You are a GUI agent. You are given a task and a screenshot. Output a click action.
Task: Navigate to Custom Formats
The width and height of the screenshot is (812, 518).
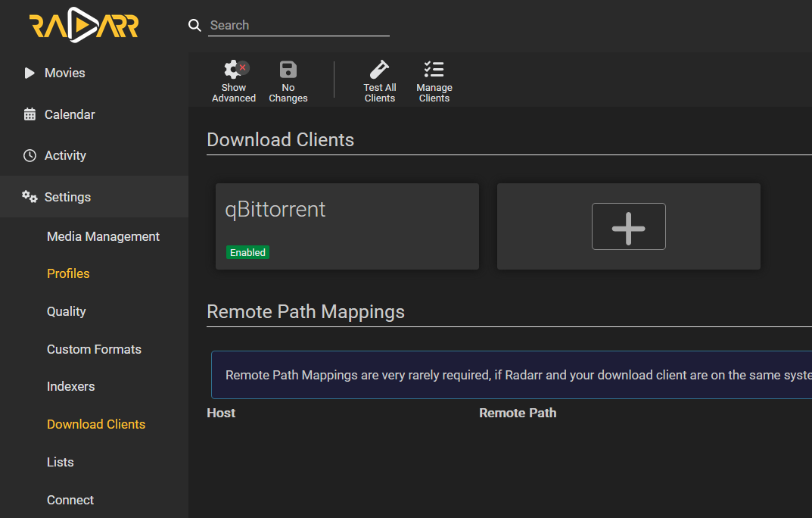tap(94, 349)
